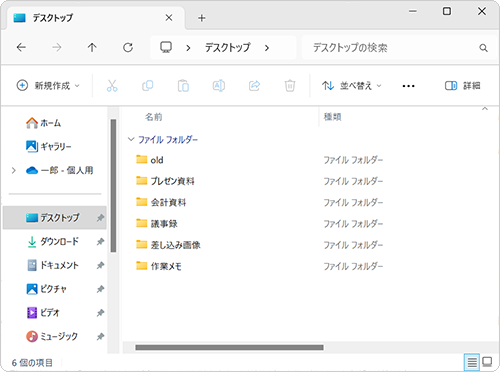Click the Copy icon in toolbar
Screen dimensions: 500x372
pyautogui.click(x=148, y=86)
